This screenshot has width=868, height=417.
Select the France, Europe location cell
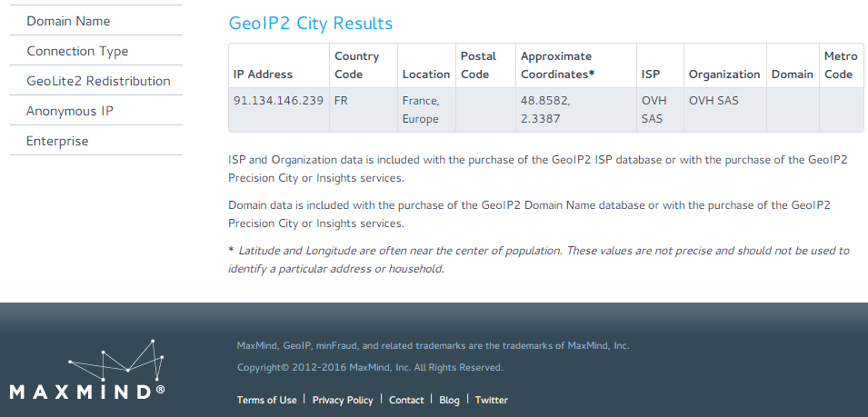pos(426,110)
